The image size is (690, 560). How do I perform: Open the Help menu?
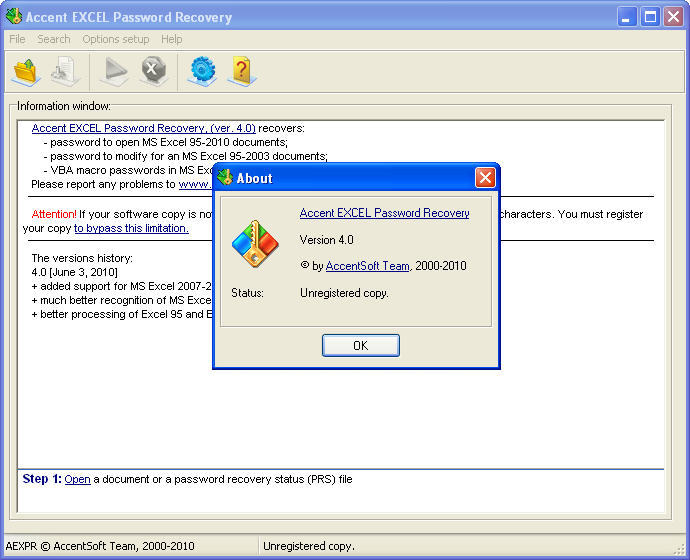pos(172,39)
